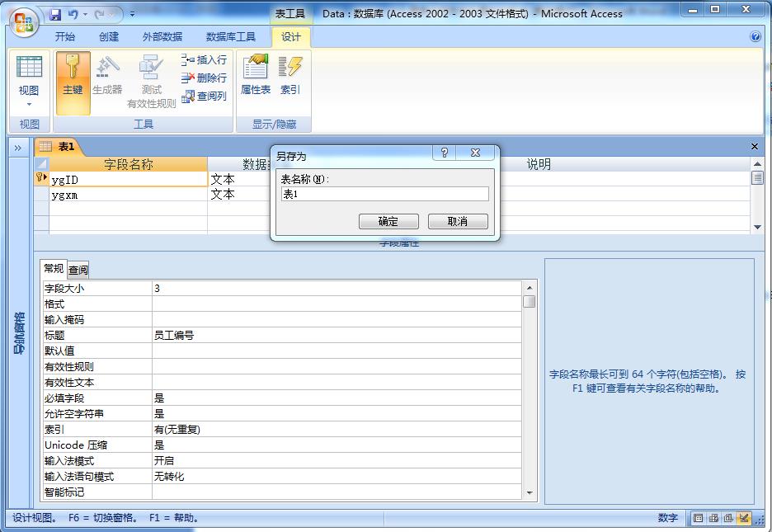Open the 数据库工具 ribbon tab
The image size is (772, 532).
tap(230, 37)
